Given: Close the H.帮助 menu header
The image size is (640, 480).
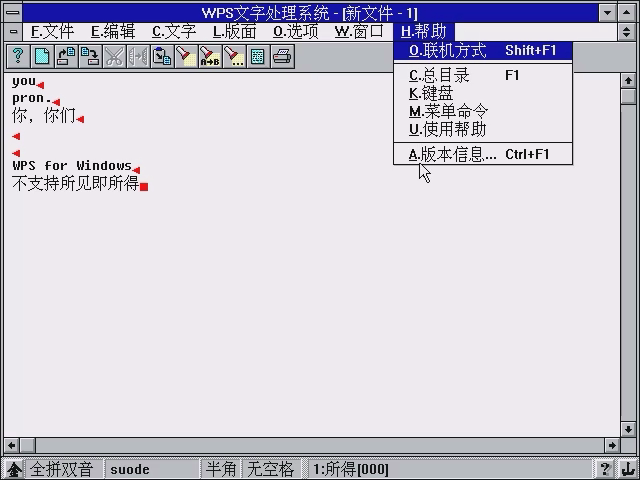Looking at the screenshot, I should point(424,32).
